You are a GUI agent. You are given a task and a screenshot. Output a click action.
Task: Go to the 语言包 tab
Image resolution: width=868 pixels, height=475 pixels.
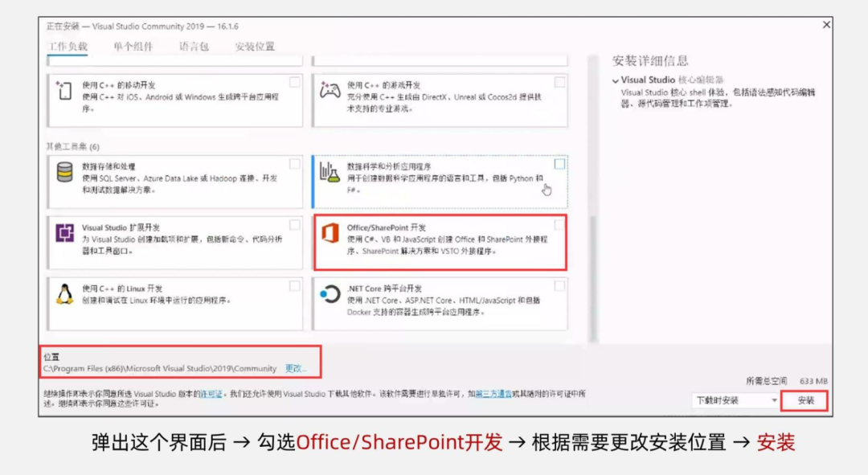pos(194,47)
